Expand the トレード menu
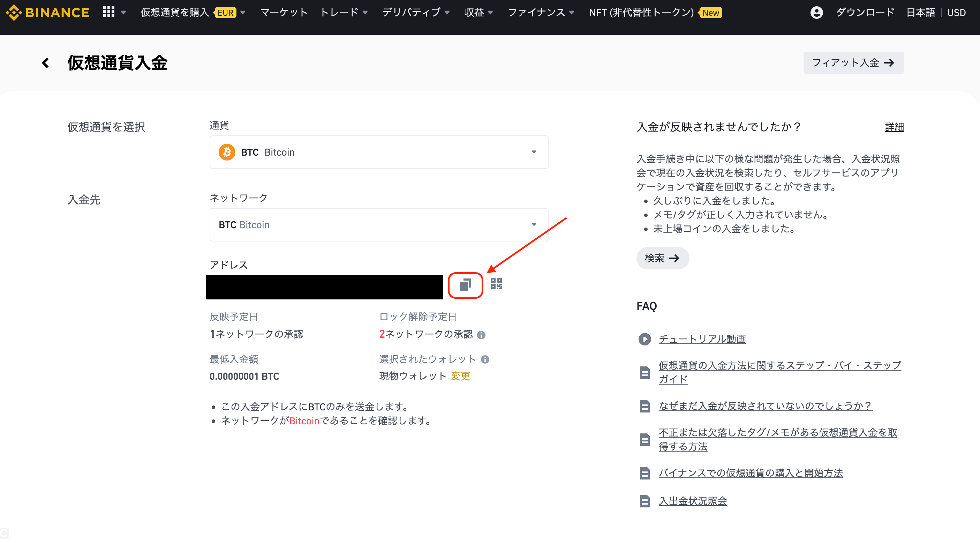980x543 pixels. 344,13
